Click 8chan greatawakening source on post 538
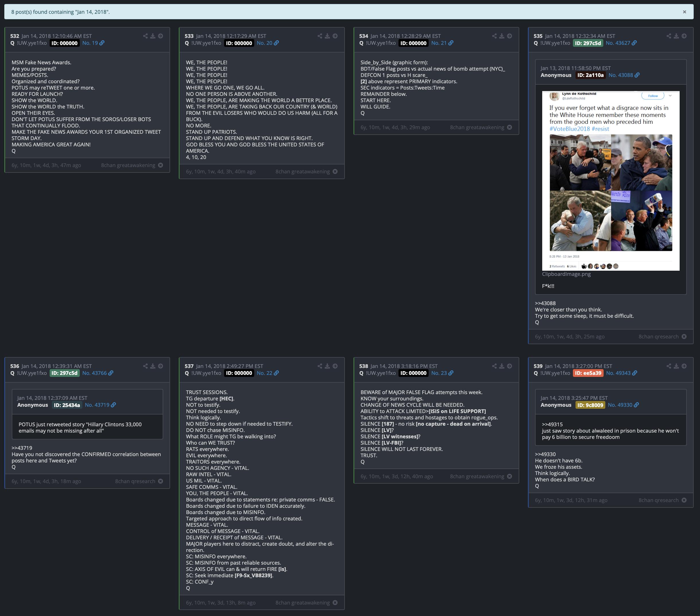 pyautogui.click(x=477, y=476)
